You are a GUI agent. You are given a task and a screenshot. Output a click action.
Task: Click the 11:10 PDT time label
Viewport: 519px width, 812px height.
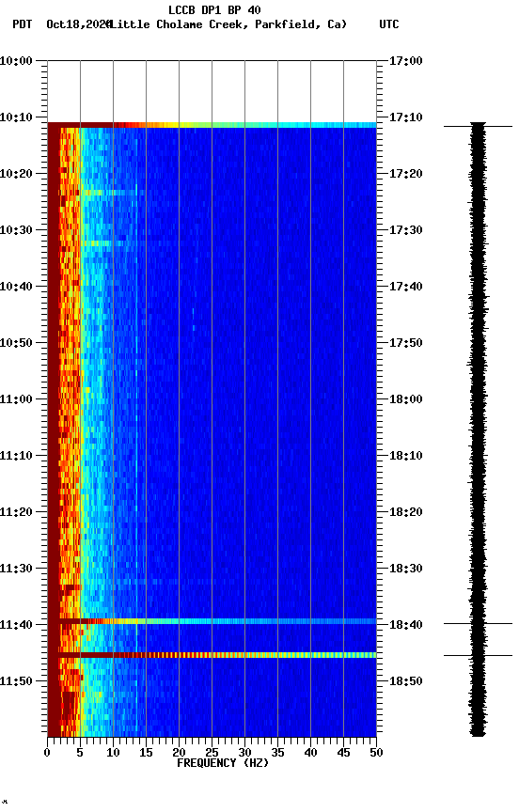click(16, 456)
